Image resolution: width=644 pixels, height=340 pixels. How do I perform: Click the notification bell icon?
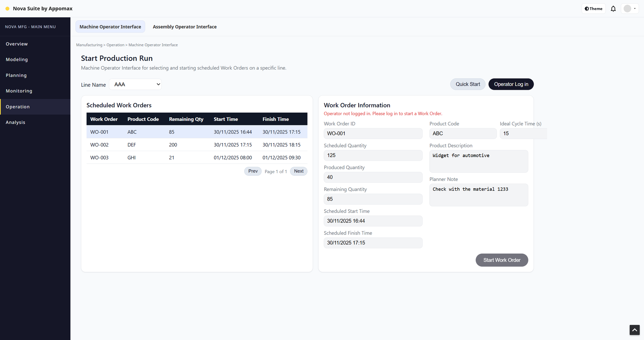pos(613,9)
